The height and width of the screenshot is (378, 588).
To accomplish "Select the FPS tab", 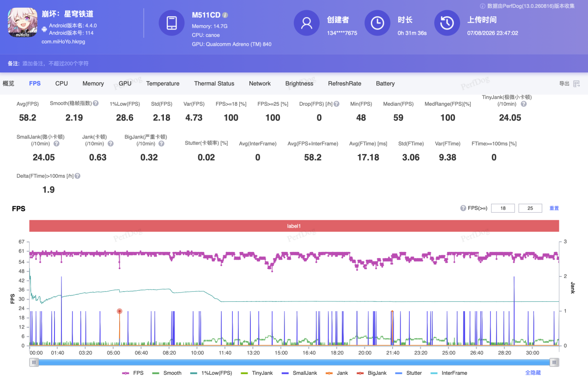I will (35, 84).
